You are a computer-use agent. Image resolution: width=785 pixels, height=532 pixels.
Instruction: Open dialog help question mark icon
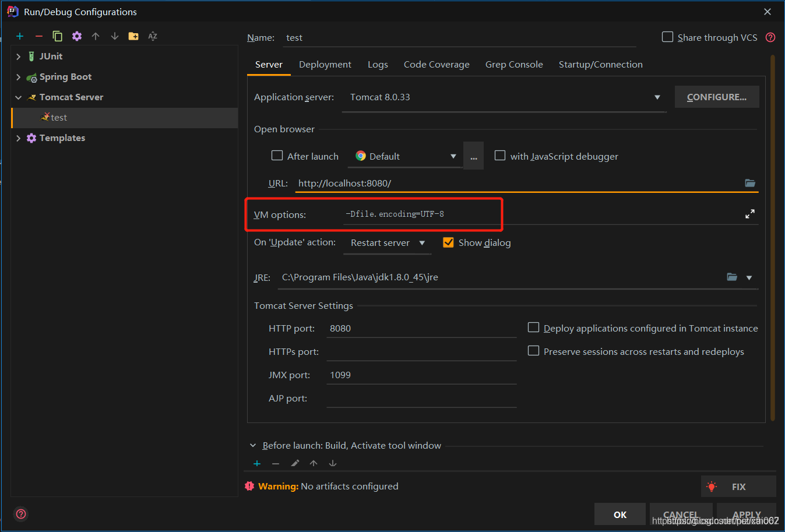point(21,514)
